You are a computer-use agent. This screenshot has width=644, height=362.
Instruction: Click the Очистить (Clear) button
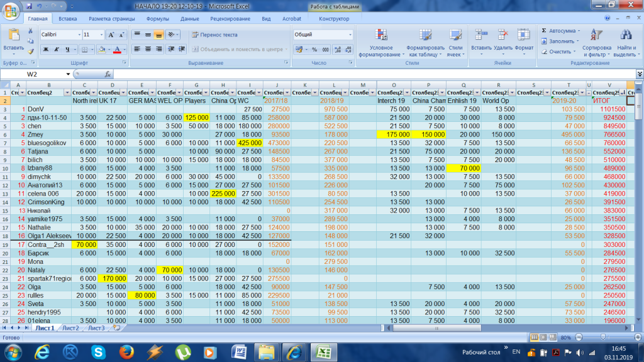pyautogui.click(x=558, y=52)
